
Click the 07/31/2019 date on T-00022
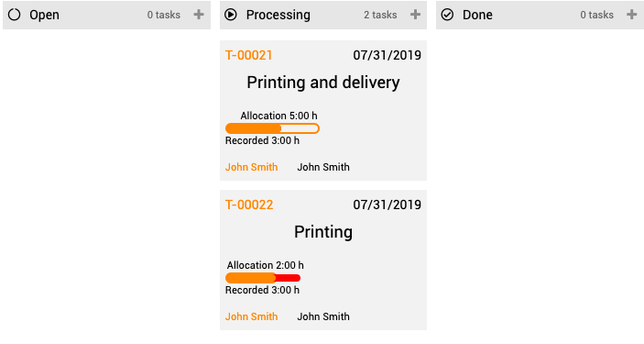click(x=387, y=205)
